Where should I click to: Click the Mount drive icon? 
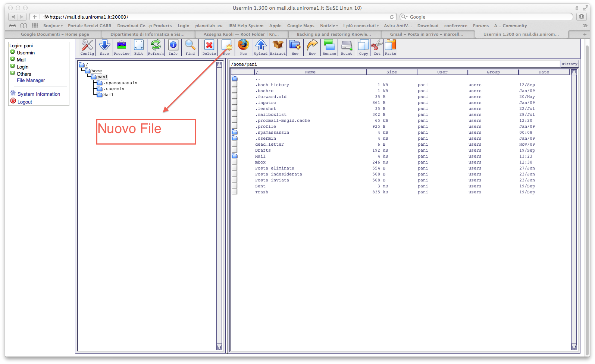click(346, 47)
